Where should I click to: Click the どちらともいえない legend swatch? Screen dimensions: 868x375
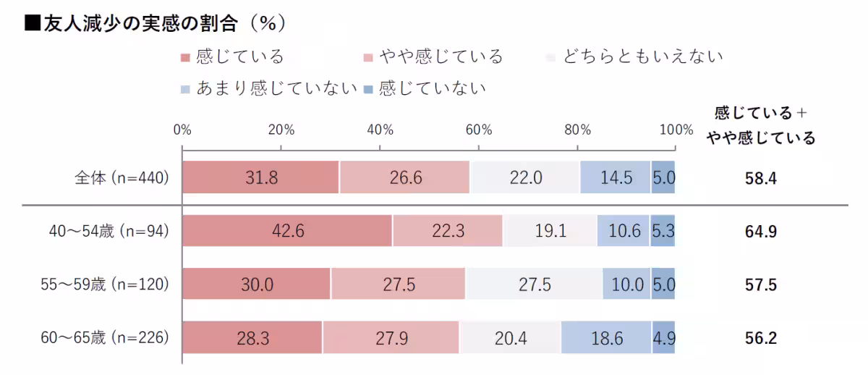tap(551, 58)
